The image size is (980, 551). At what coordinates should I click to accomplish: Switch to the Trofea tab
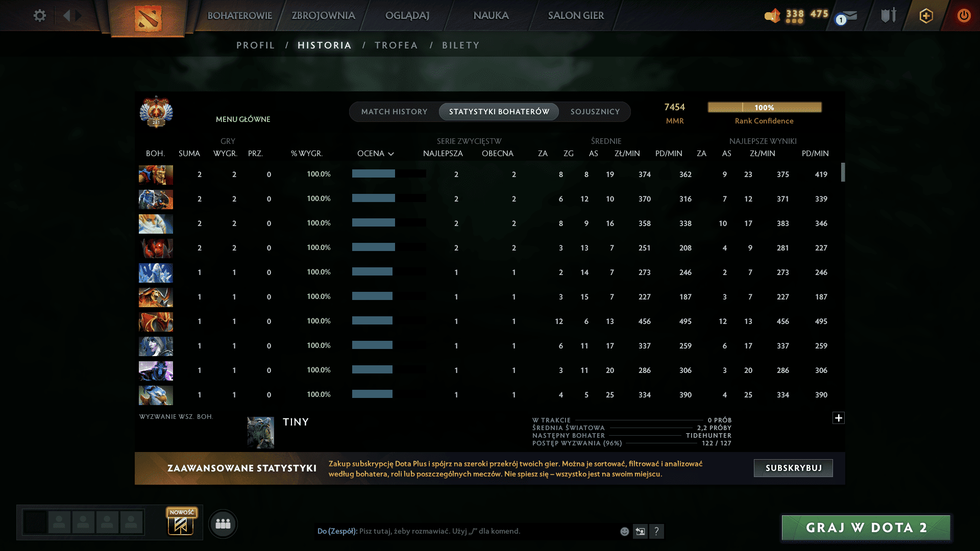[396, 45]
